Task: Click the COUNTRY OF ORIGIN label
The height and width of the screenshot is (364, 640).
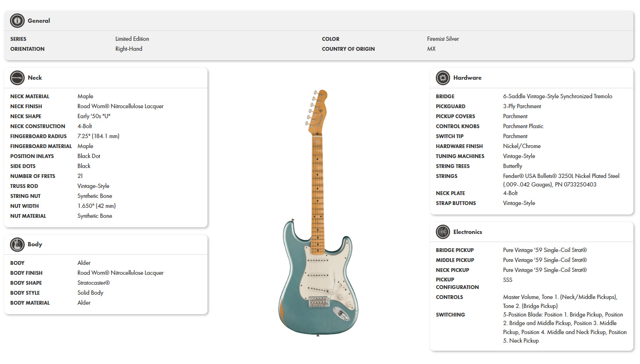Action: [348, 49]
